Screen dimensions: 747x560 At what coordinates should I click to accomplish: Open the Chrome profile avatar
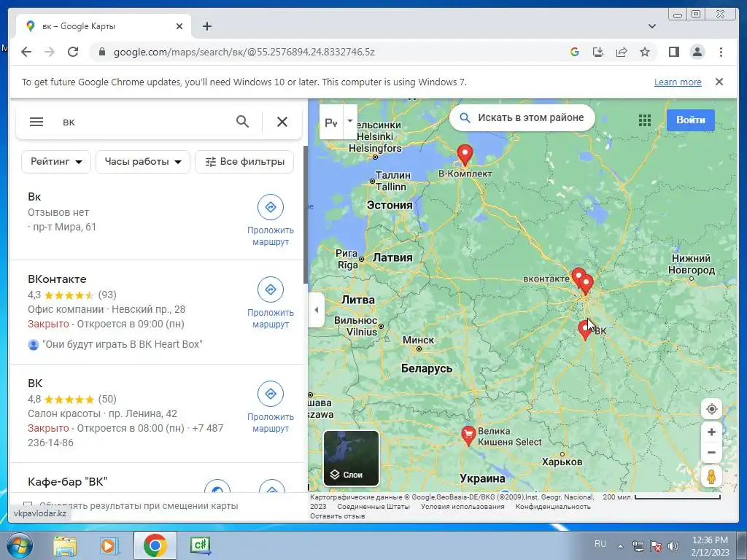click(x=697, y=52)
